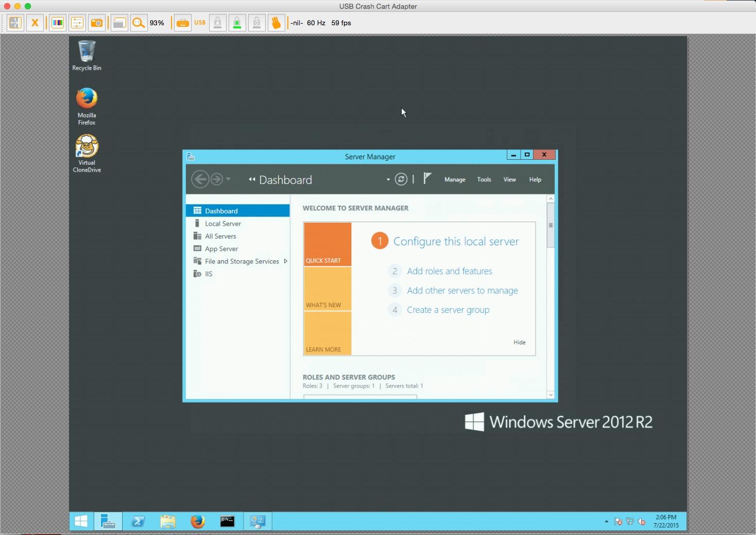Show hidden system tray icons arrow
Image resolution: width=756 pixels, height=535 pixels.
coord(606,522)
